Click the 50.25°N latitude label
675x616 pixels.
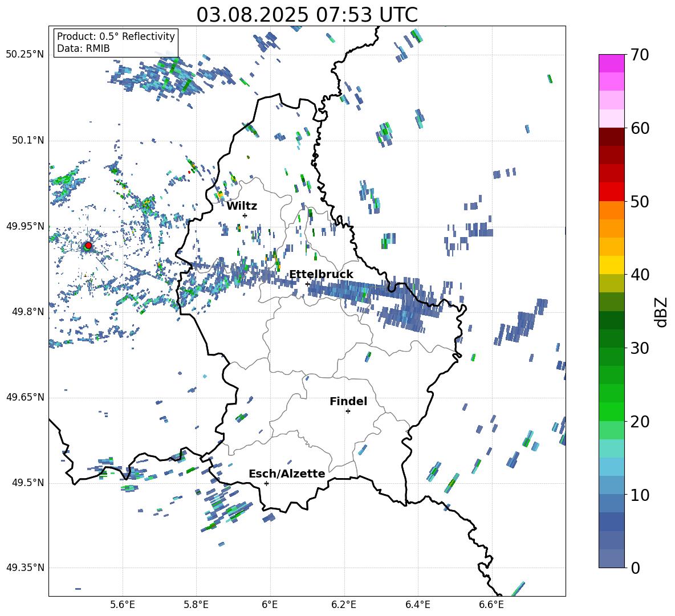point(25,55)
